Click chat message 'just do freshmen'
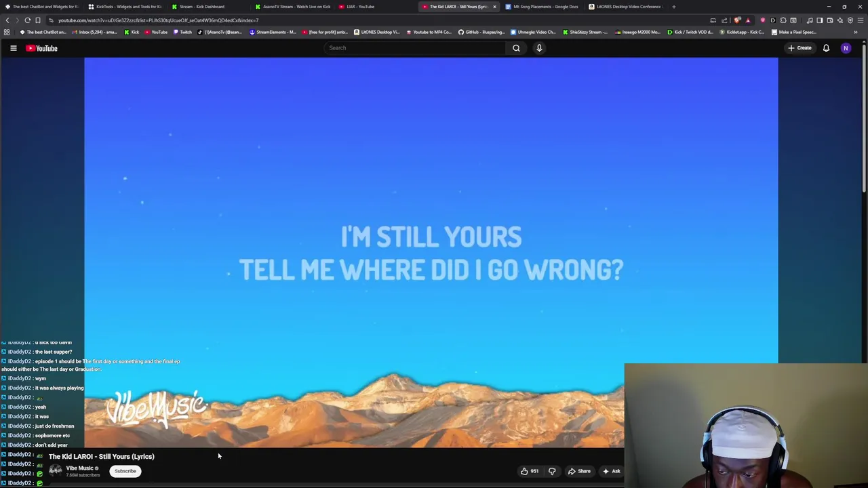Image resolution: width=868 pixels, height=488 pixels. click(x=54, y=426)
